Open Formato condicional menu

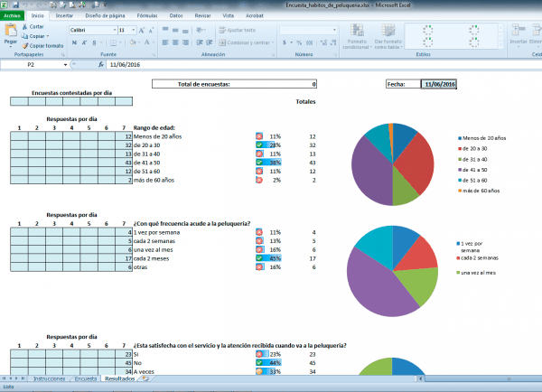coord(357,37)
